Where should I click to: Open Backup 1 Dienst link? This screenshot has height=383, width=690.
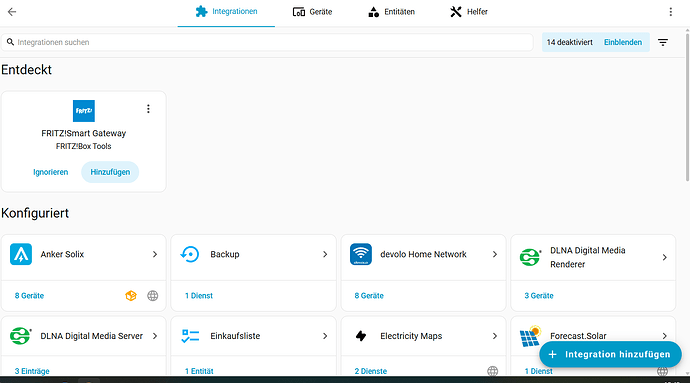(x=198, y=296)
